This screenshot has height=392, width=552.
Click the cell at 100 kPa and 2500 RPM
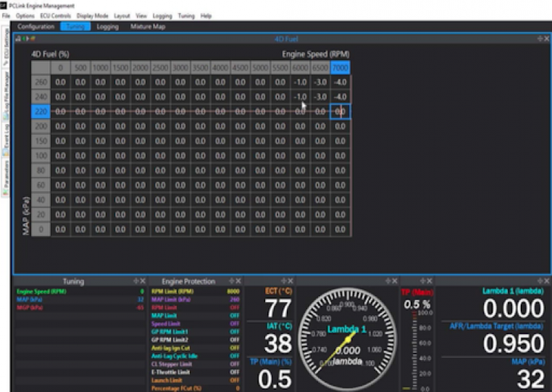(x=160, y=156)
